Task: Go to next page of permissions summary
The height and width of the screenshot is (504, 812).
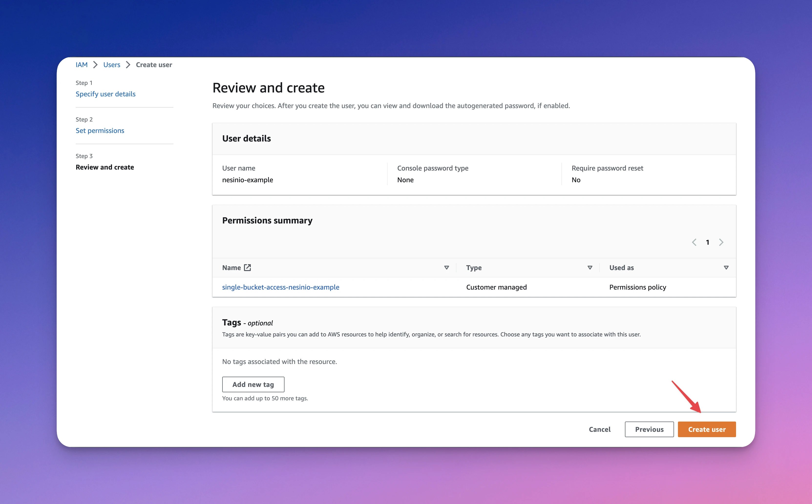Action: [721, 242]
